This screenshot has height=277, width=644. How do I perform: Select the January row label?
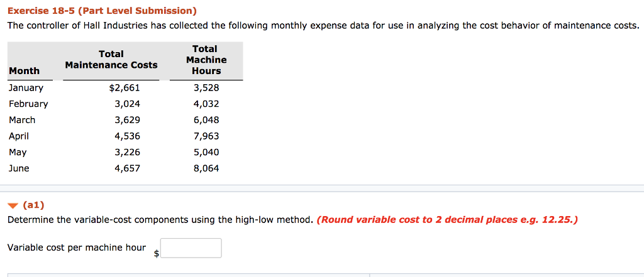26,88
